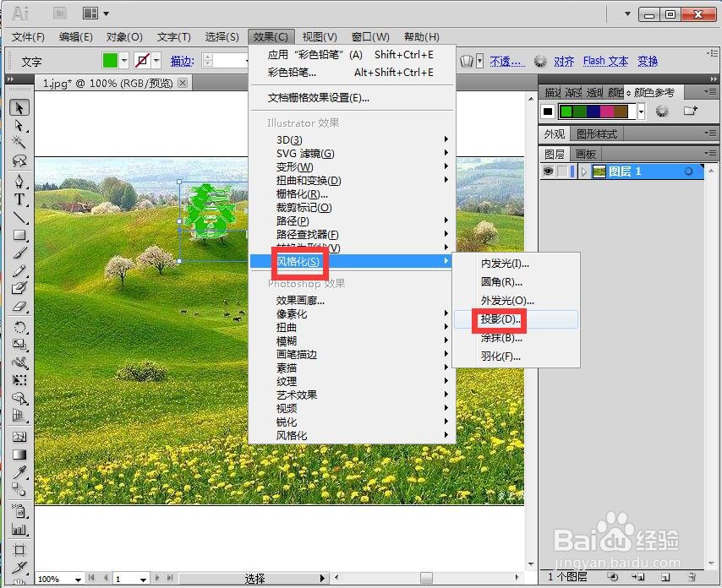
Task: Select the Lasso tool
Action: [19, 161]
